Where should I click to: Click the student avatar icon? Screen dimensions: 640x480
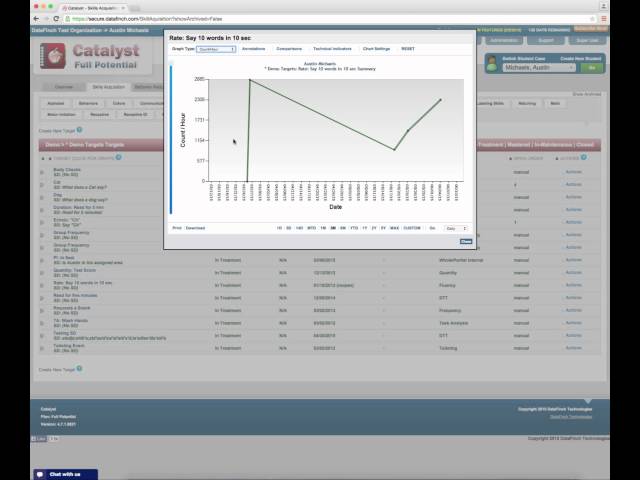coord(492,64)
